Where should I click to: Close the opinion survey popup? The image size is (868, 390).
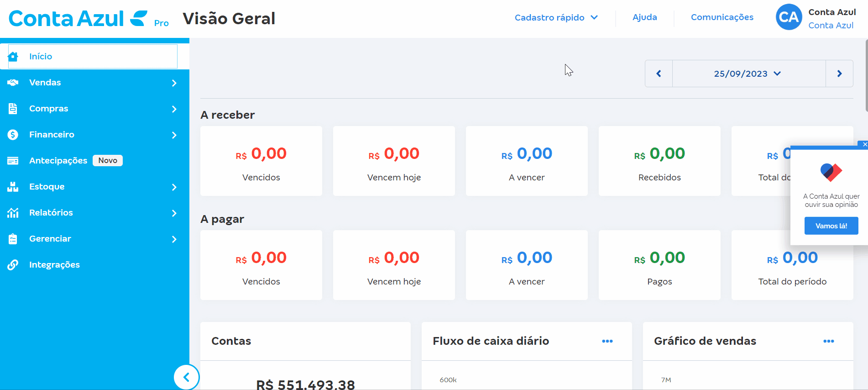pyautogui.click(x=864, y=144)
